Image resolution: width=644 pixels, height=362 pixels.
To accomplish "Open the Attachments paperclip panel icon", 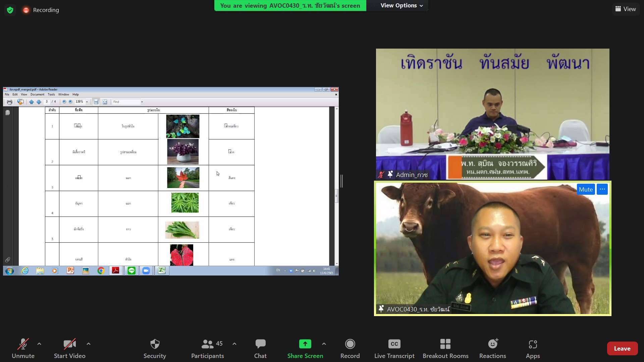I will (8, 260).
